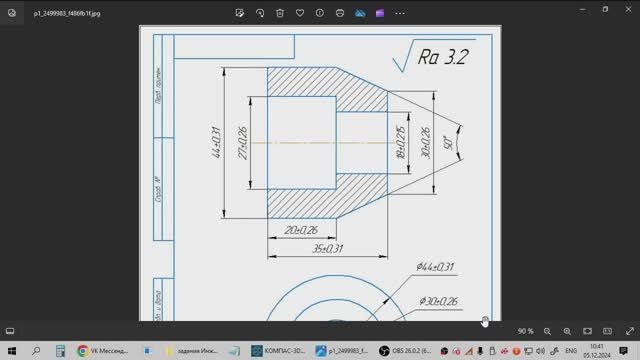Viewport: 640px width, 360px height.
Task: Open the volume speaker tray icon
Action: 541,351
